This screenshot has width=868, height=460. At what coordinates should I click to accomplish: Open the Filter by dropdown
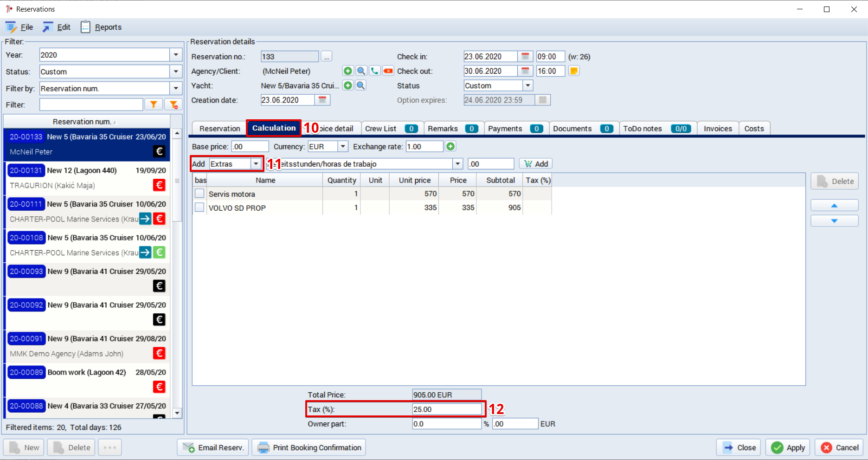(176, 88)
